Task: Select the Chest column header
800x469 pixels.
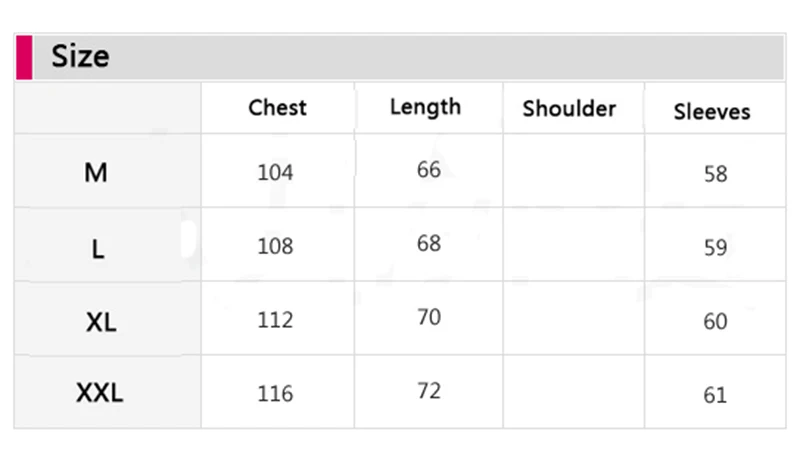Action: [x=278, y=107]
